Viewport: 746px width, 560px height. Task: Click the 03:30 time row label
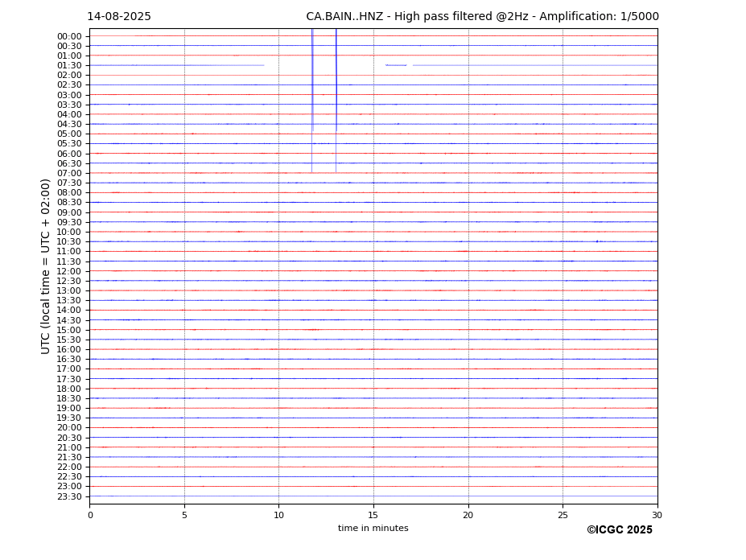coord(69,105)
